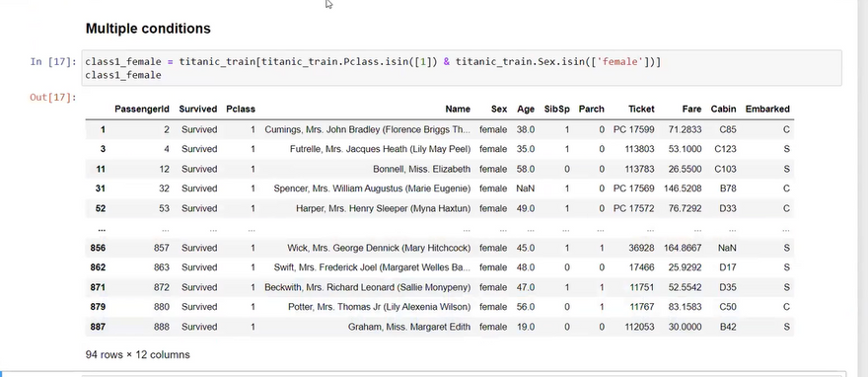This screenshot has height=377, width=868.
Task: Click the NaN age in Spencer row
Action: click(526, 188)
